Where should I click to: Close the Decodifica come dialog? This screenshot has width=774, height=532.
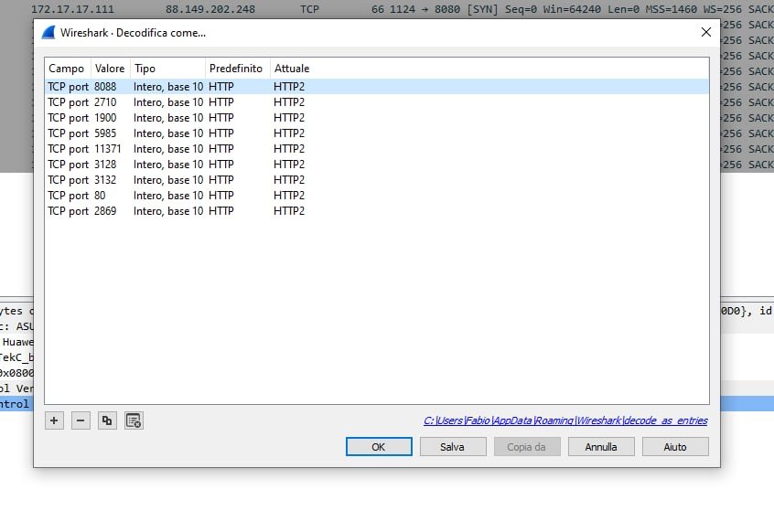pyautogui.click(x=706, y=33)
